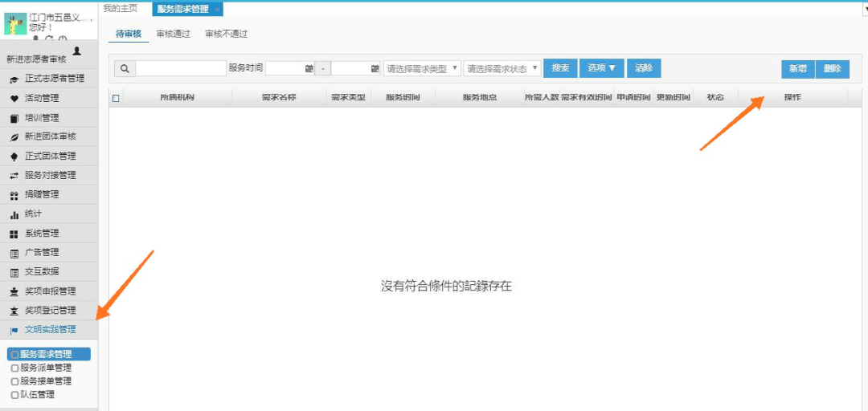Image resolution: width=868 pixels, height=411 pixels.
Task: Sort by 申请时间 column header
Action: [633, 97]
